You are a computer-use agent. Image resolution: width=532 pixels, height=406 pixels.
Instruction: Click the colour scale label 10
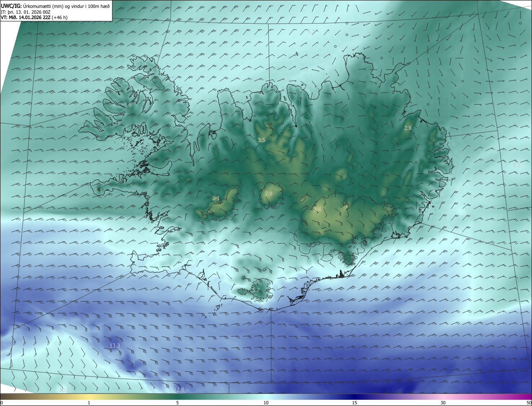[x=266, y=403]
